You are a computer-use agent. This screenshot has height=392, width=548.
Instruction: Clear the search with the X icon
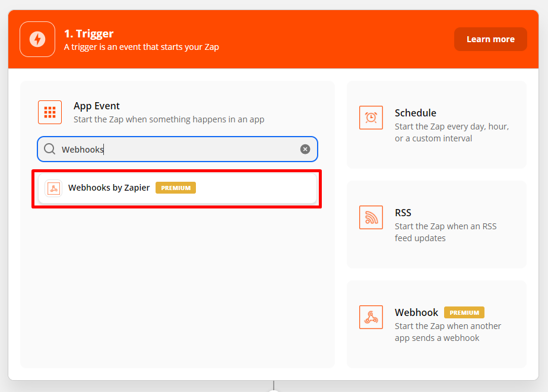coord(305,149)
